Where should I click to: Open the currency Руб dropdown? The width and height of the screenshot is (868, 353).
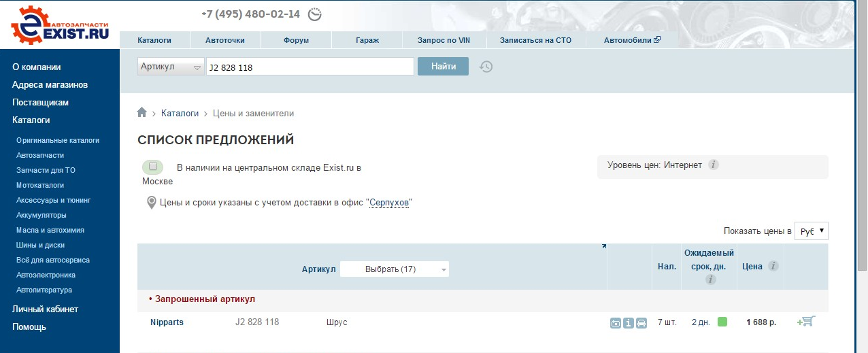click(812, 231)
